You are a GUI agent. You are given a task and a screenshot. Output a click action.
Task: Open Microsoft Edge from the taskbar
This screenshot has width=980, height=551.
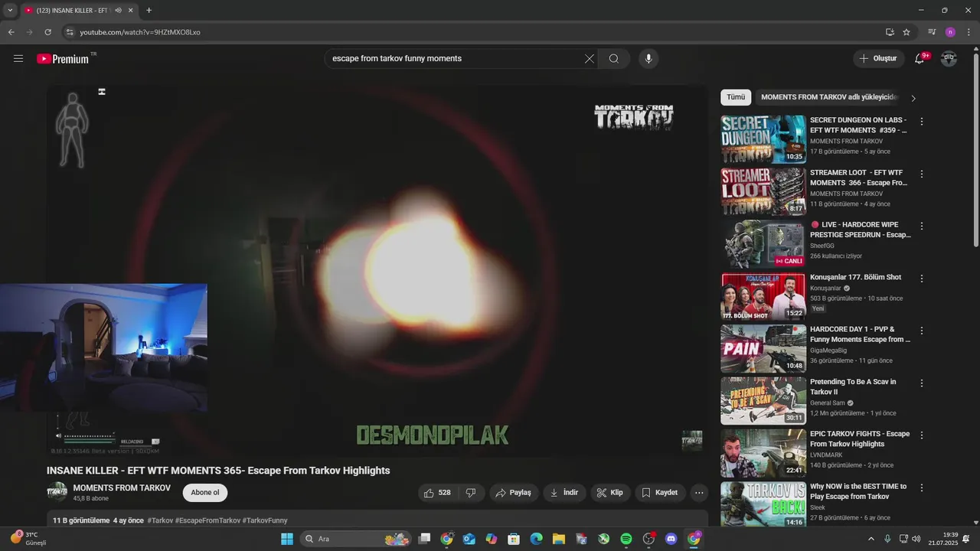pyautogui.click(x=537, y=539)
